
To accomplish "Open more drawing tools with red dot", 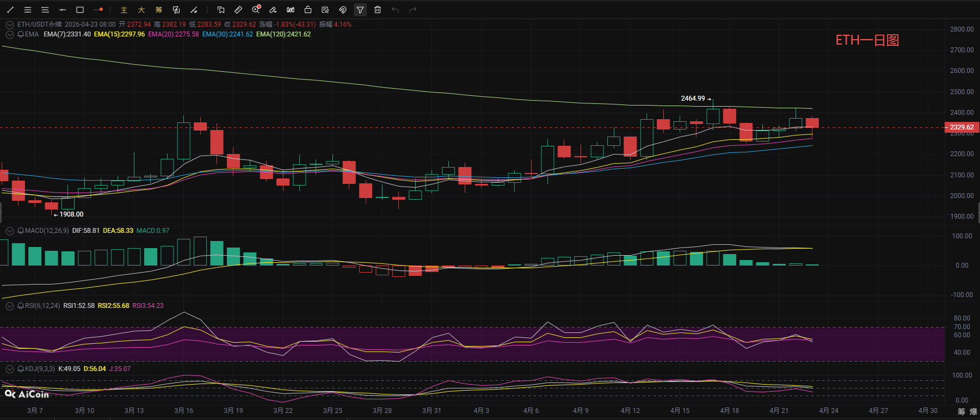I will coord(98,10).
